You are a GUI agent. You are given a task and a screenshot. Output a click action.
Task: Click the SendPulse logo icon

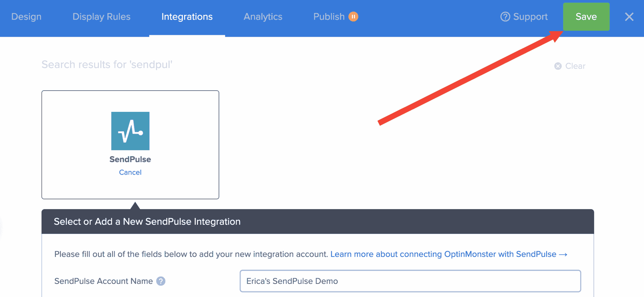click(x=130, y=131)
